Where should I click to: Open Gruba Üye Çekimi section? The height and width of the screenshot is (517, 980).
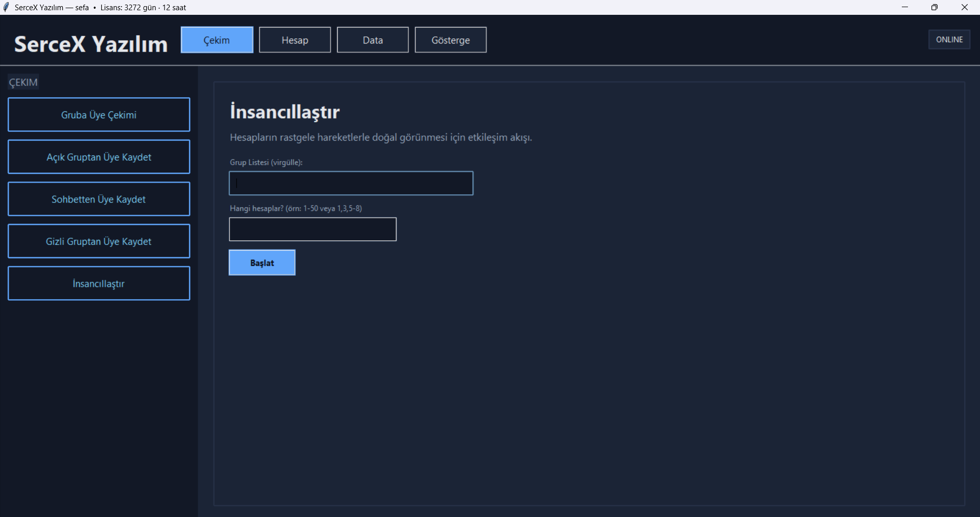click(99, 115)
